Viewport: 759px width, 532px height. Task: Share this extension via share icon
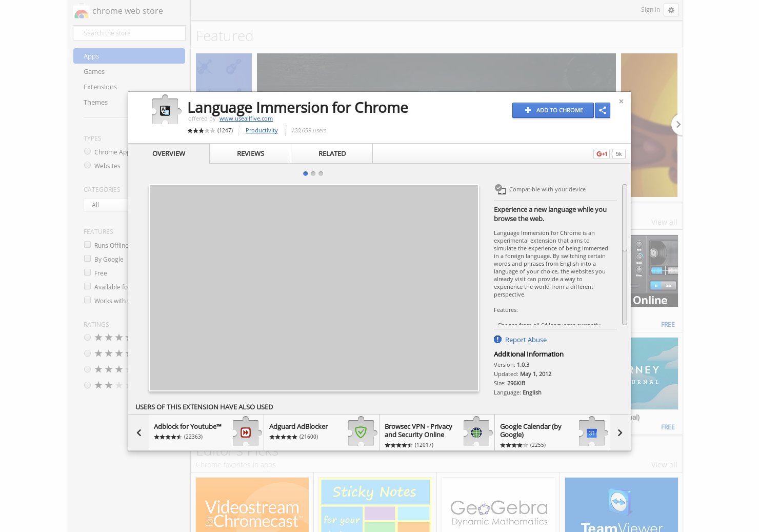[603, 110]
